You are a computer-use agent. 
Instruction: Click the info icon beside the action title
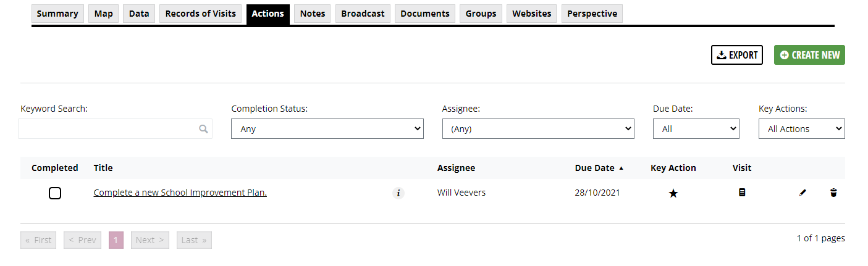pyautogui.click(x=398, y=193)
